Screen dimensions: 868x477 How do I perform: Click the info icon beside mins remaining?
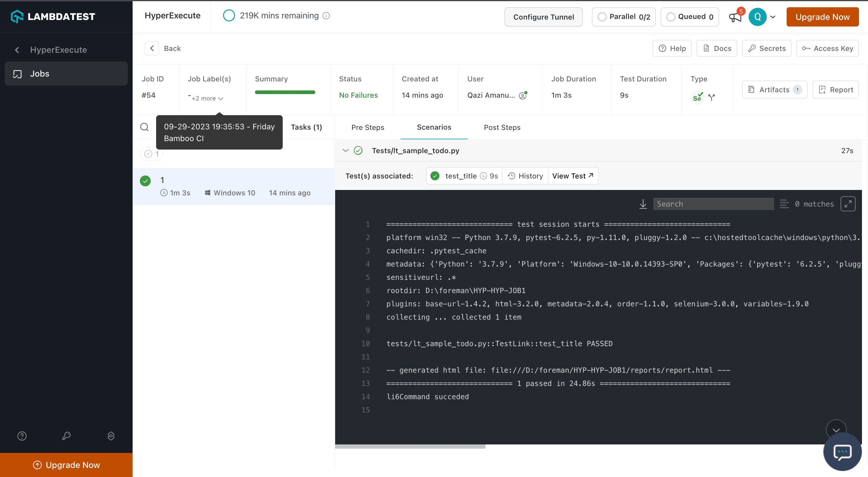pyautogui.click(x=326, y=16)
